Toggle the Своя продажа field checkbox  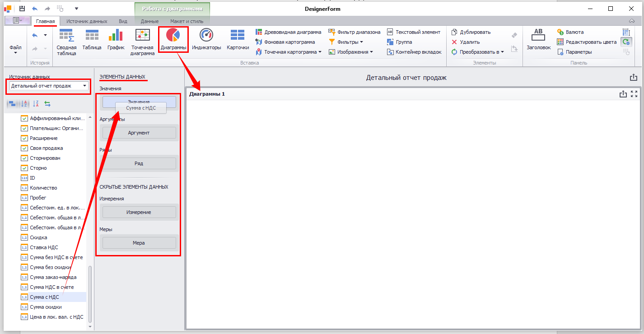pyautogui.click(x=24, y=148)
